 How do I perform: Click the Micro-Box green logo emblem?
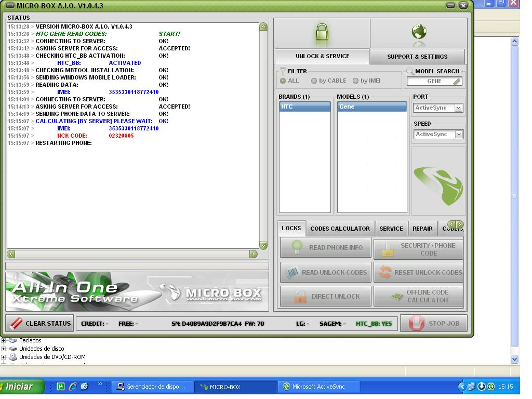pyautogui.click(x=438, y=185)
